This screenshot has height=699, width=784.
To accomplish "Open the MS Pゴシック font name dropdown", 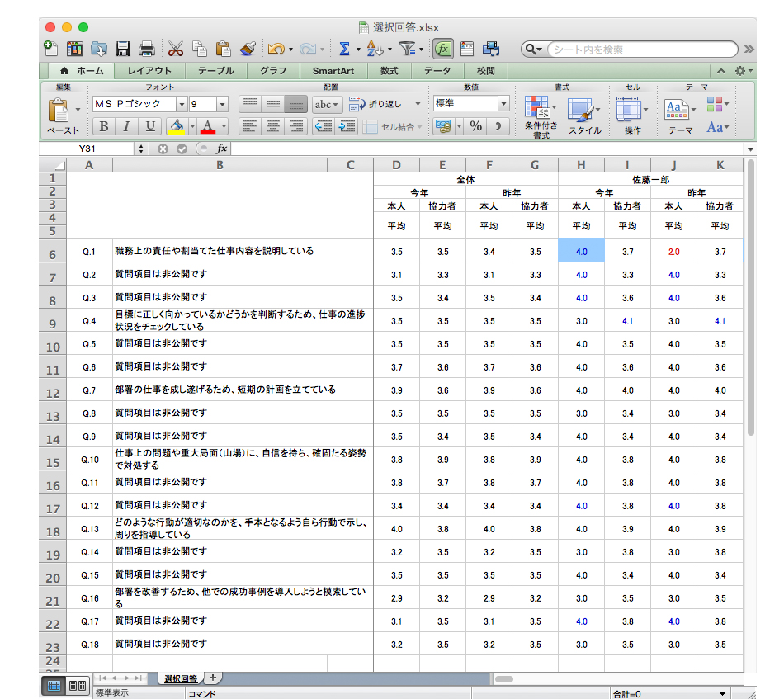I will tap(181, 104).
